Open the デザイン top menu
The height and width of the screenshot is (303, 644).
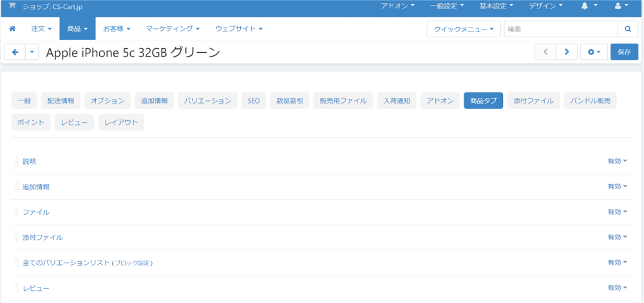pos(545,6)
